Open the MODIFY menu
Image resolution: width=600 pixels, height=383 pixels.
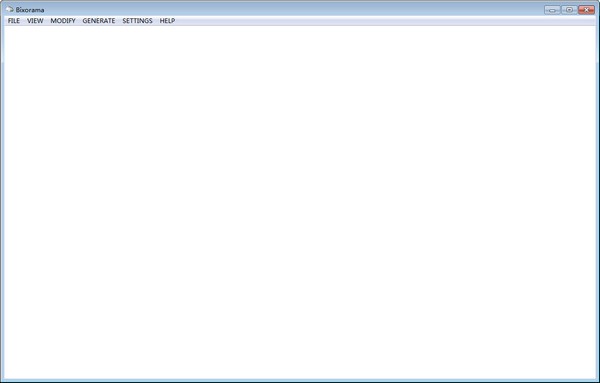pos(63,21)
